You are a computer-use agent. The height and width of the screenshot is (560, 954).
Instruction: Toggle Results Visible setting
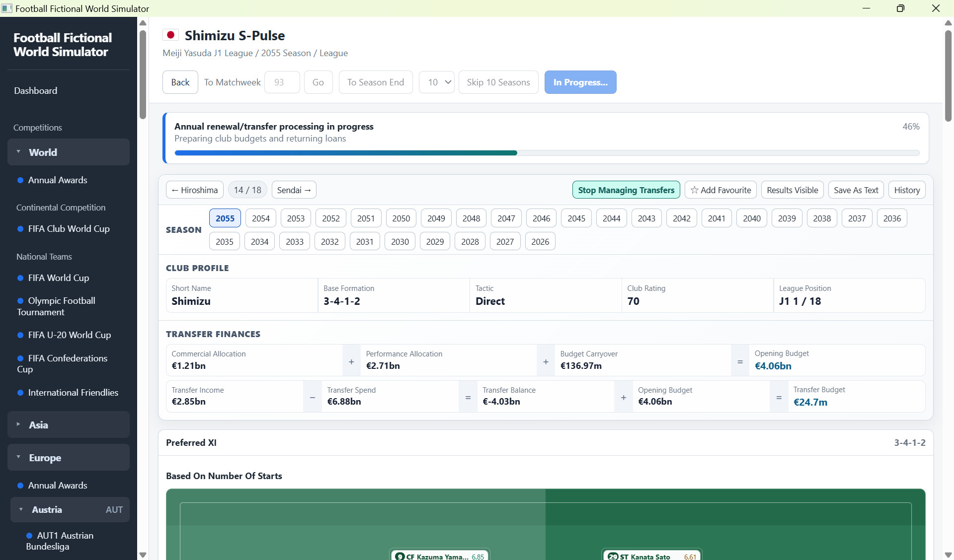point(793,190)
